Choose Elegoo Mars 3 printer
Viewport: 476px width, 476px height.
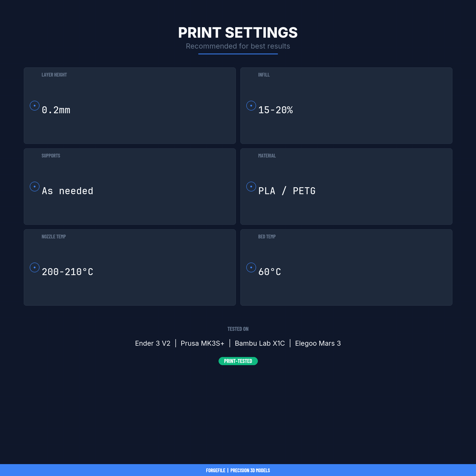pyautogui.click(x=318, y=343)
